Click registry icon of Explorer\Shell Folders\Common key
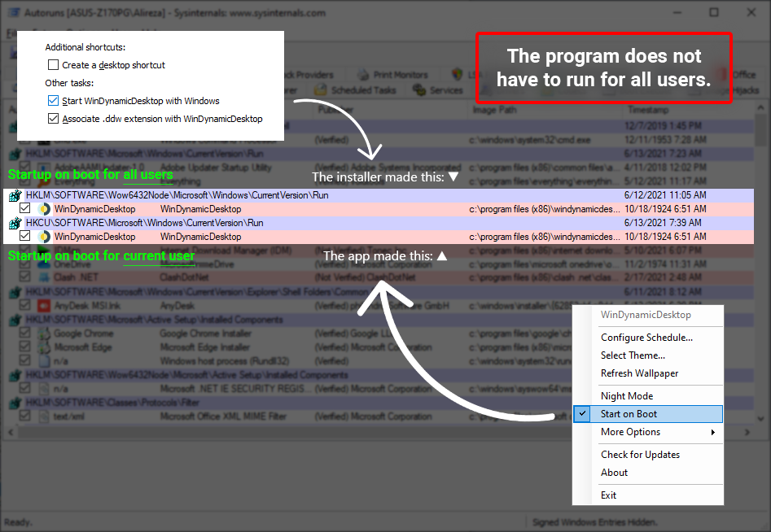Image resolution: width=771 pixels, height=532 pixels. pos(15,292)
